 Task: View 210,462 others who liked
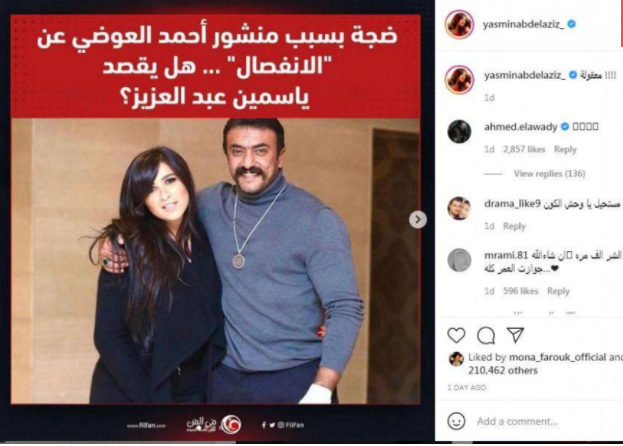[x=503, y=370]
